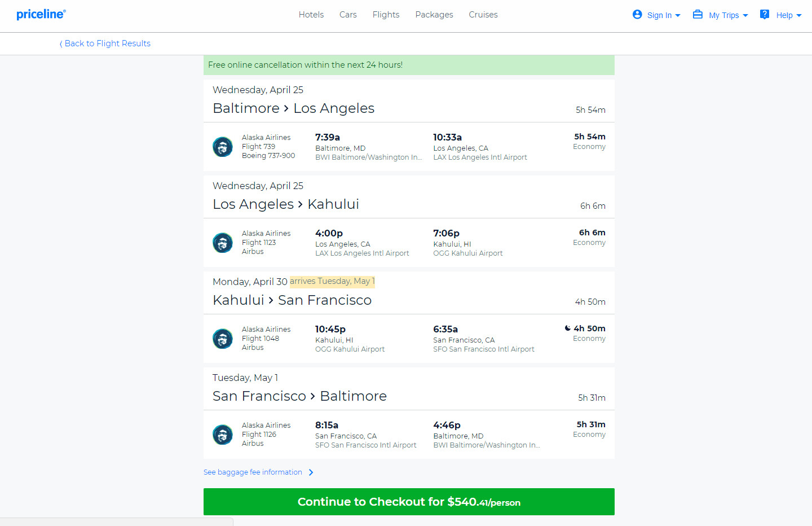Click the 10:33a arrival time
The width and height of the screenshot is (812, 526).
pos(447,137)
